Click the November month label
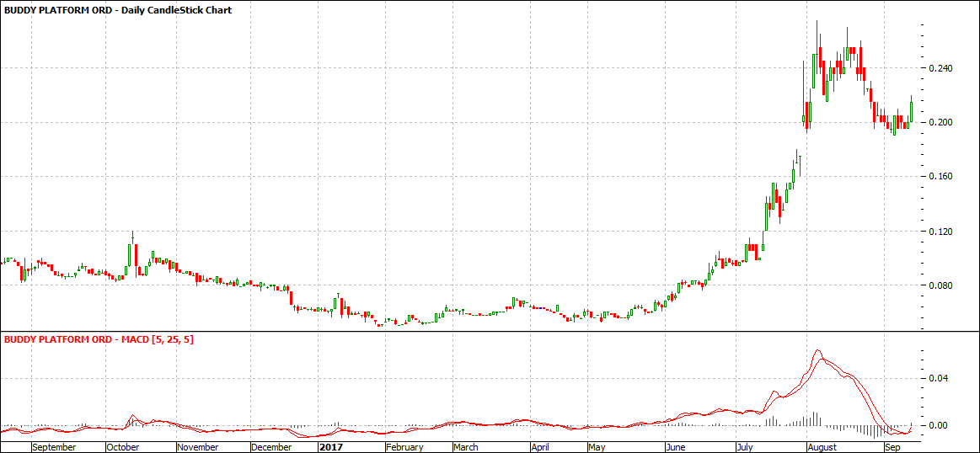This screenshot has height=453, width=980. point(197,447)
